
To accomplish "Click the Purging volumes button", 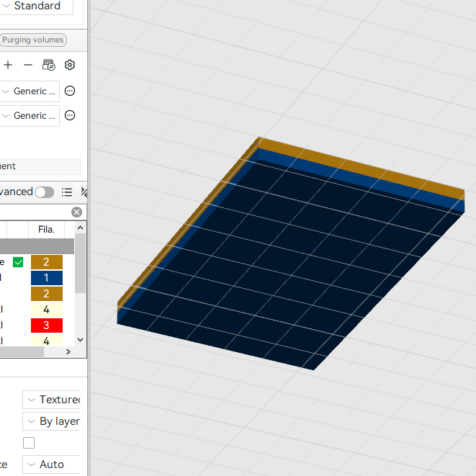I will click(x=33, y=40).
